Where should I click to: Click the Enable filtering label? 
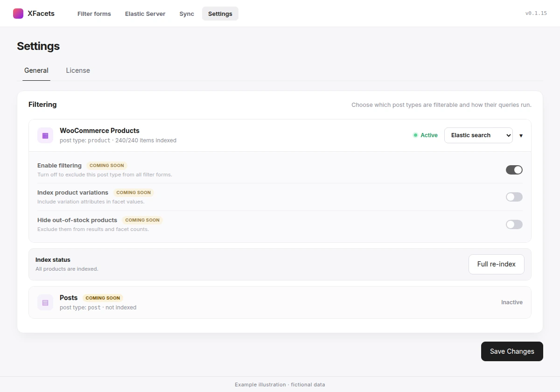pos(59,166)
